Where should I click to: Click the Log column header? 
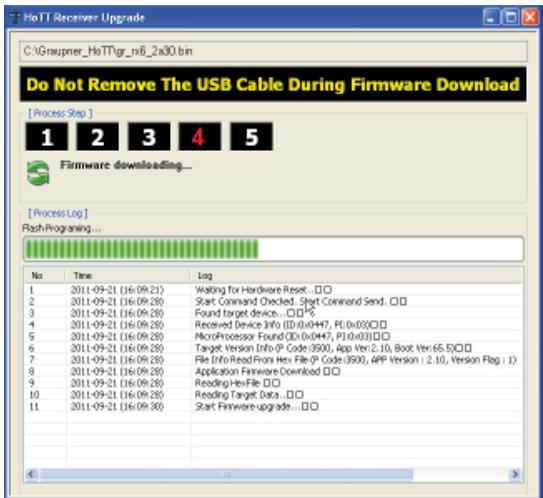coord(356,276)
